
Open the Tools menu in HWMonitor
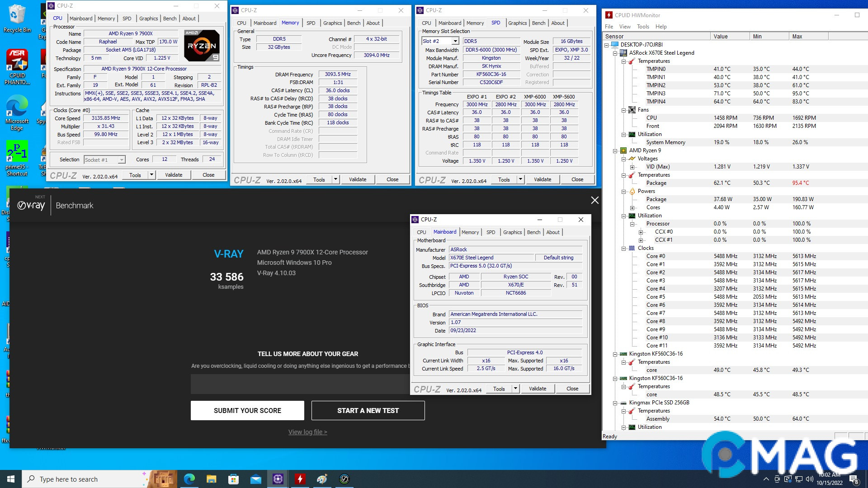coord(643,27)
